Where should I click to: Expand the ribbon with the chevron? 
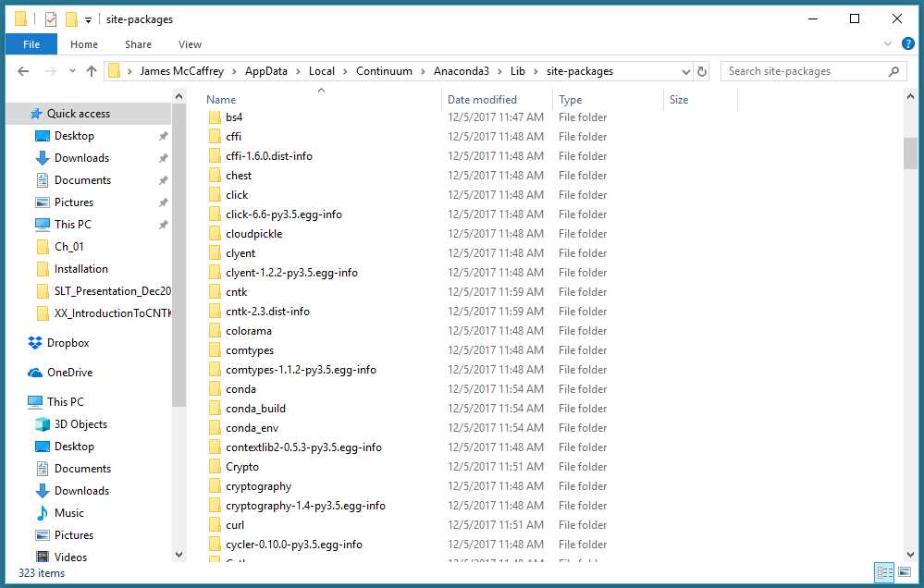[x=887, y=43]
